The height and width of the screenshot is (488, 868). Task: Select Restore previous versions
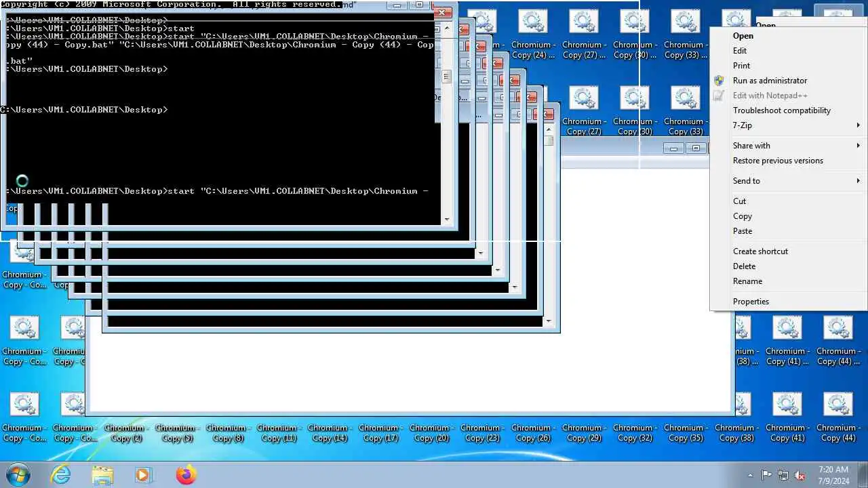788,161
